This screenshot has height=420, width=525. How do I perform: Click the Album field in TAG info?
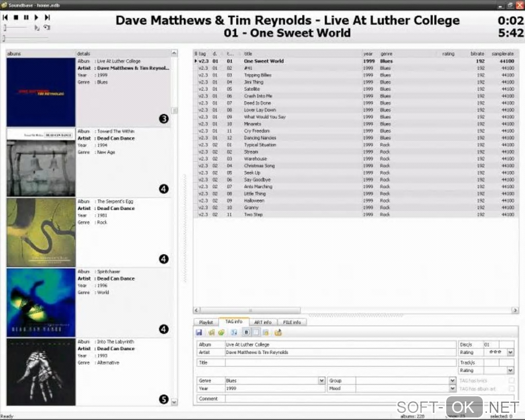[341, 344]
